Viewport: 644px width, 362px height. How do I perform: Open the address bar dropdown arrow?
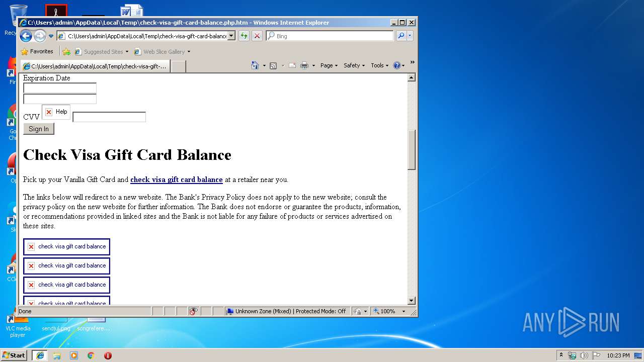(231, 36)
